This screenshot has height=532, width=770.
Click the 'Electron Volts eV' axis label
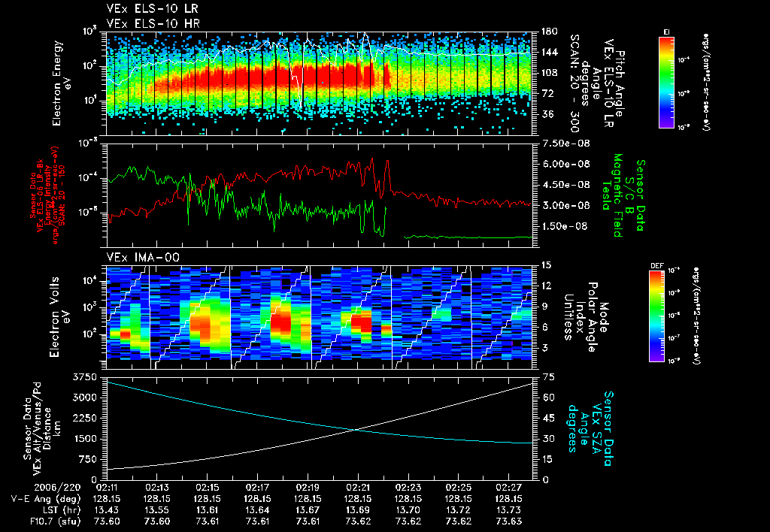click(x=59, y=318)
